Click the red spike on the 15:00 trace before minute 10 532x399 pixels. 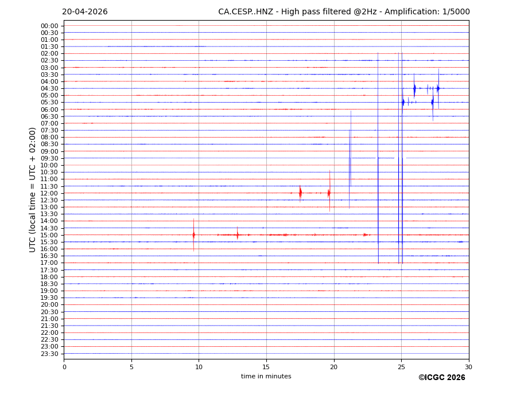[x=193, y=235]
